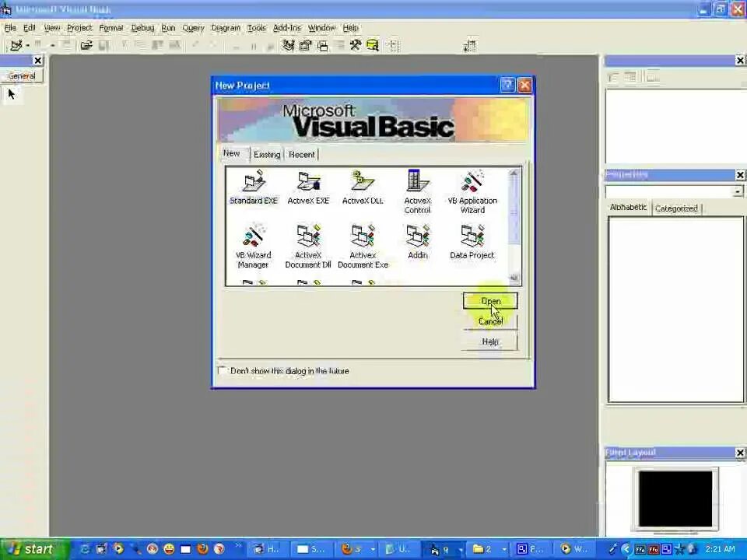Open the Tools menu

[x=256, y=28]
